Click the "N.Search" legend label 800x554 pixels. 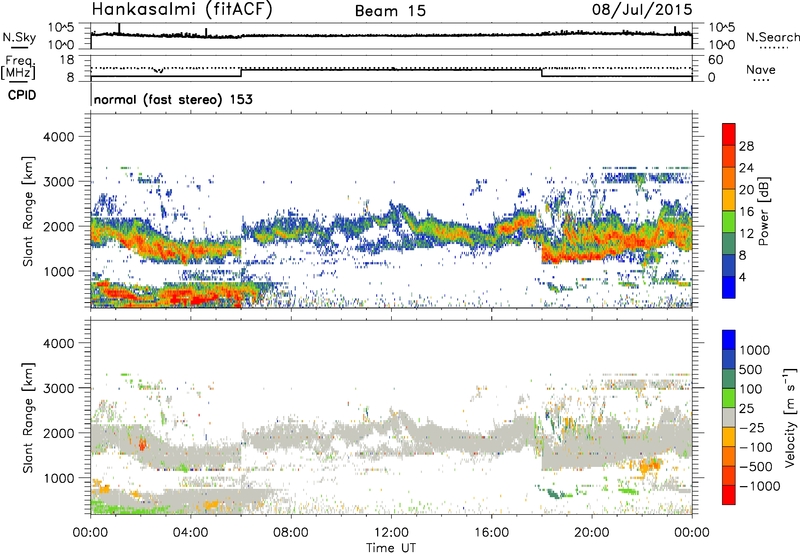(x=772, y=37)
